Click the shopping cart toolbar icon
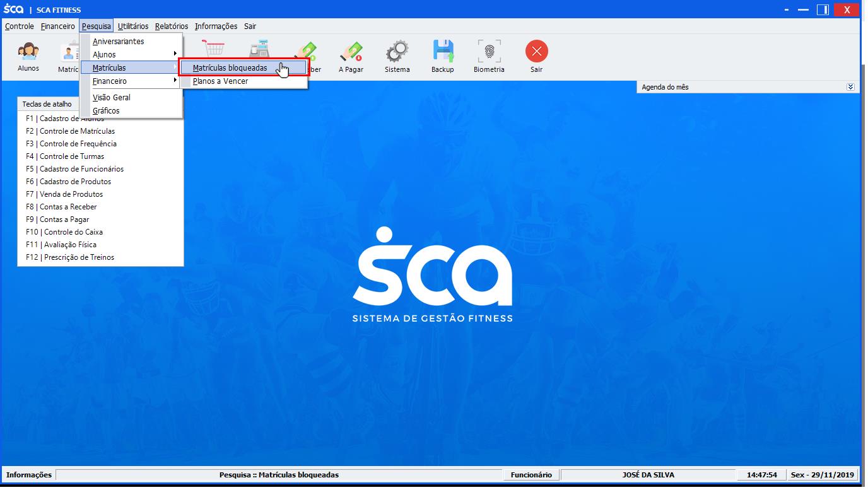 tap(214, 49)
